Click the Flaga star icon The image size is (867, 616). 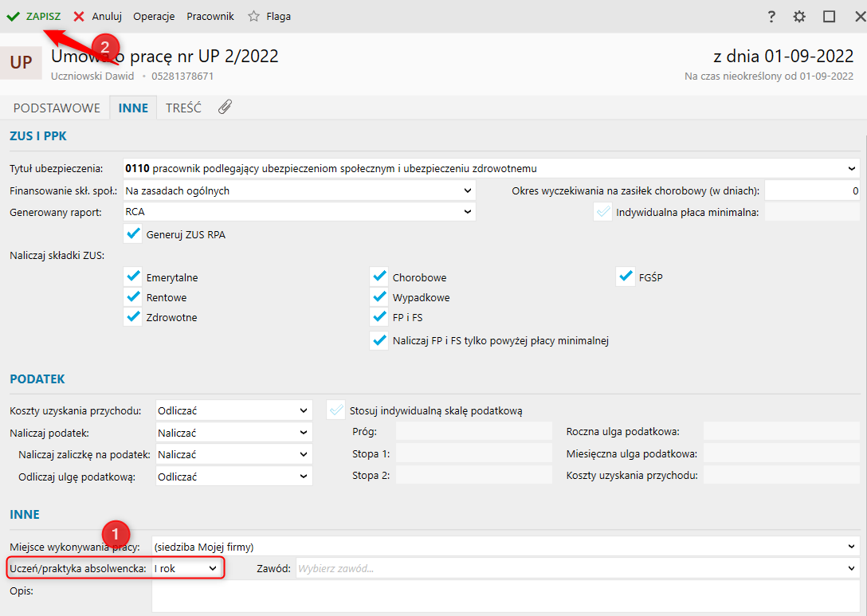click(x=253, y=17)
